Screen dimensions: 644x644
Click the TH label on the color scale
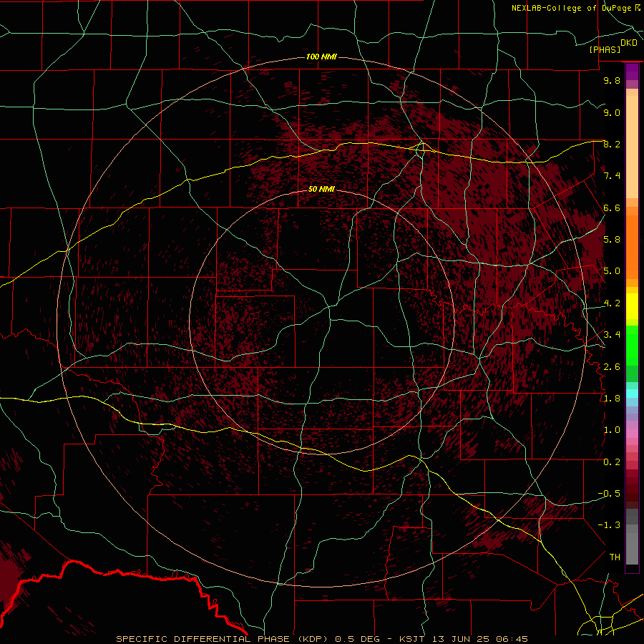coord(615,557)
